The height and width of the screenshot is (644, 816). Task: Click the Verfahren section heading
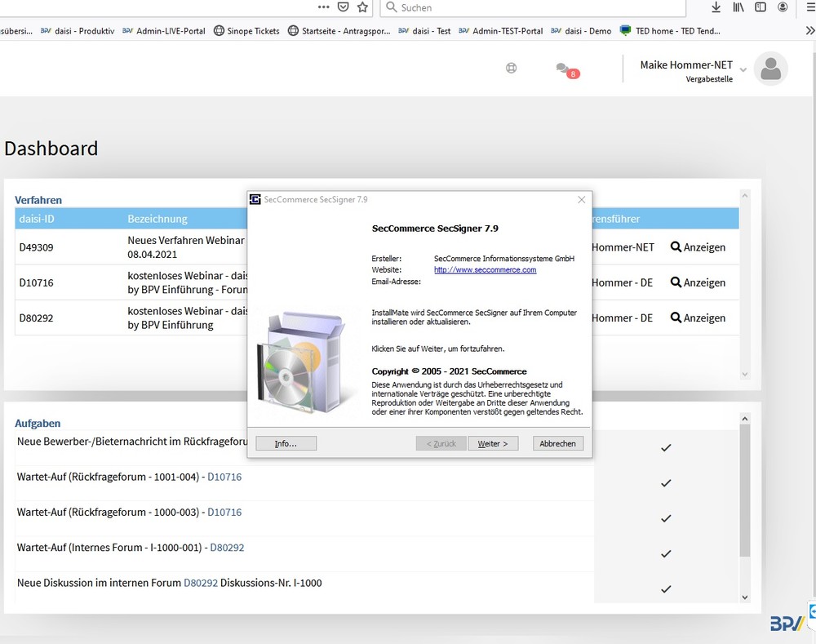38,200
